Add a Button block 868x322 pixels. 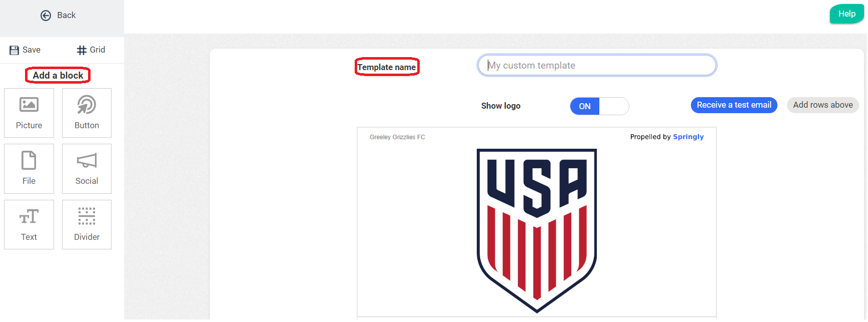87,113
